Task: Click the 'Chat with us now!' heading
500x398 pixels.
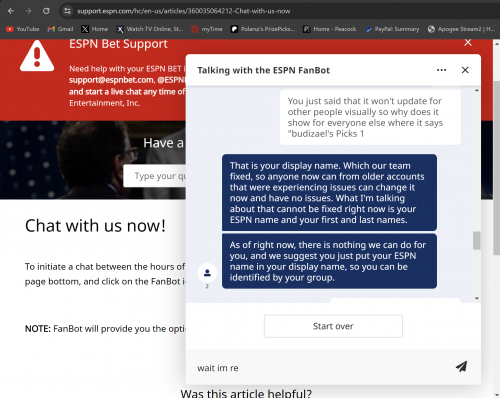Action: click(95, 226)
